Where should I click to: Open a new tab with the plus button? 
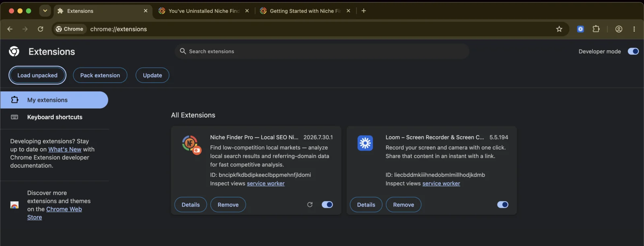coord(363,11)
